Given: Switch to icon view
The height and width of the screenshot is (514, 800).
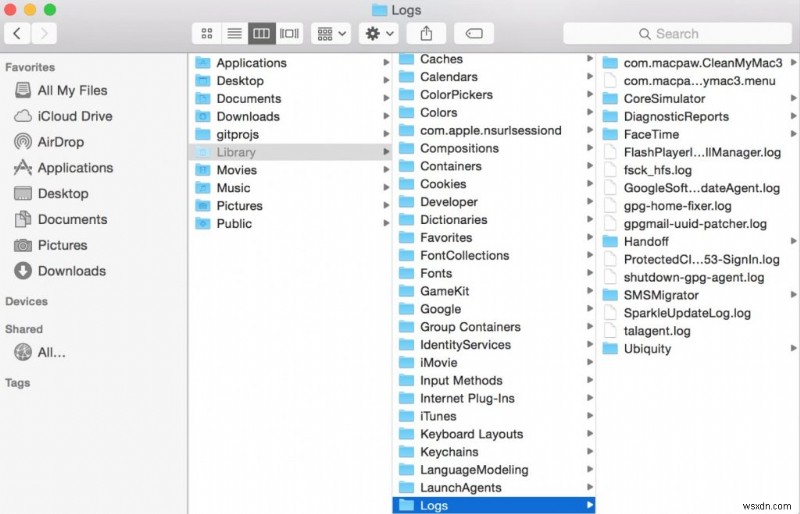Looking at the screenshot, I should (x=207, y=34).
